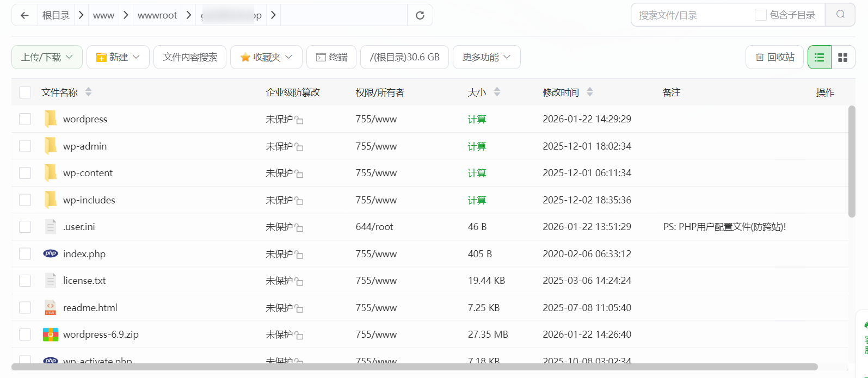Toggle the select-all files checkbox

tap(25, 92)
